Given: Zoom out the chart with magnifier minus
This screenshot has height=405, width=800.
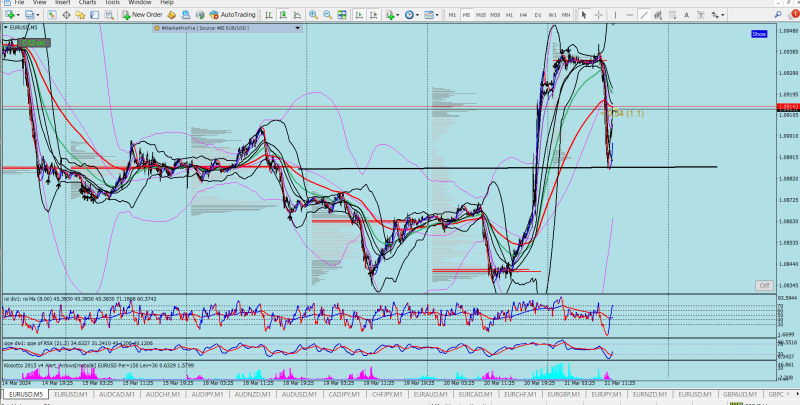Looking at the screenshot, I should click(328, 15).
